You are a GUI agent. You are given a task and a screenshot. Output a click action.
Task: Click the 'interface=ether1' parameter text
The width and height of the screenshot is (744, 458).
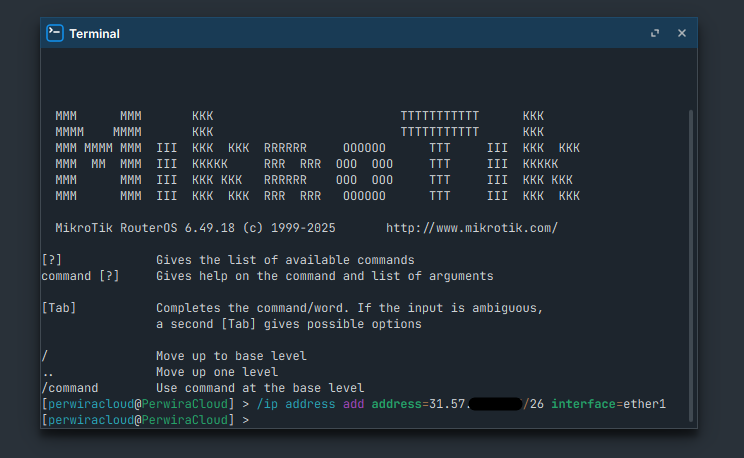tap(608, 404)
